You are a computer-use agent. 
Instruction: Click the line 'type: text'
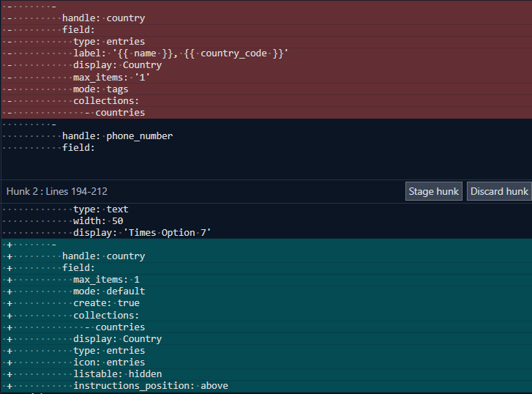266,209
